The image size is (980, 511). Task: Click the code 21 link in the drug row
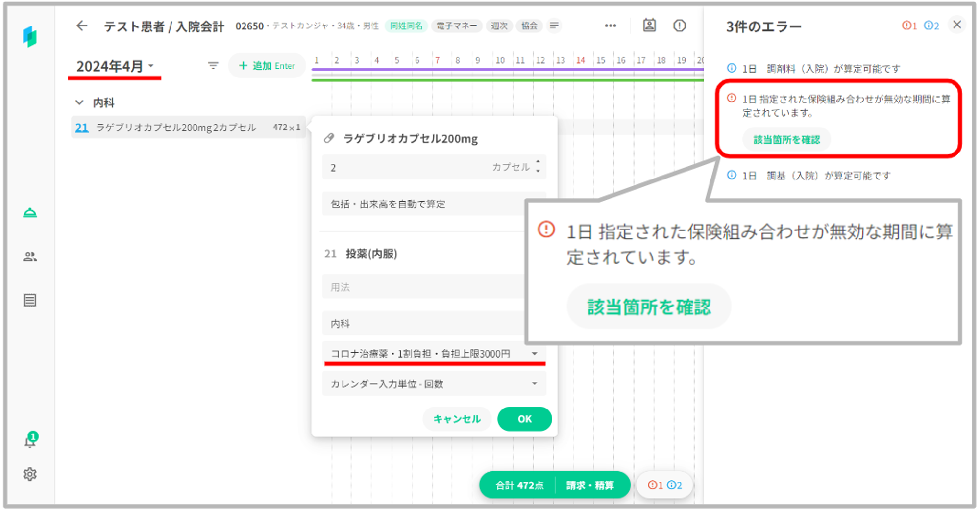pos(82,128)
